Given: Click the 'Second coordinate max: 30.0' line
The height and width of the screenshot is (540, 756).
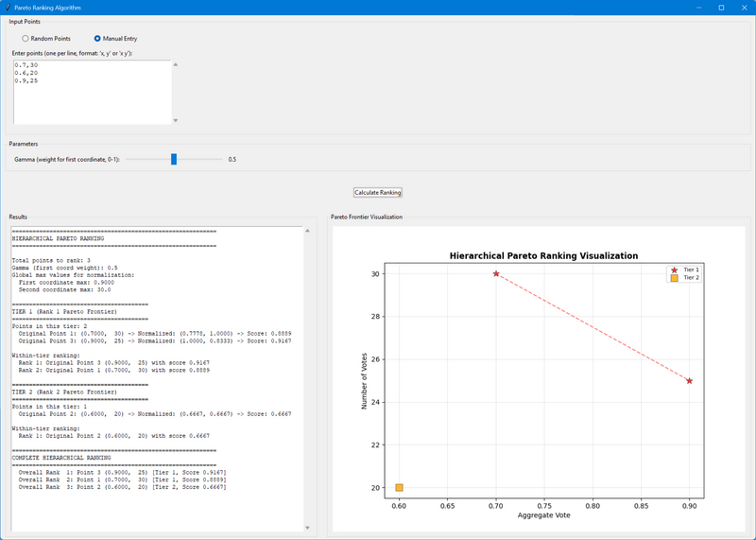Looking at the screenshot, I should tap(64, 289).
